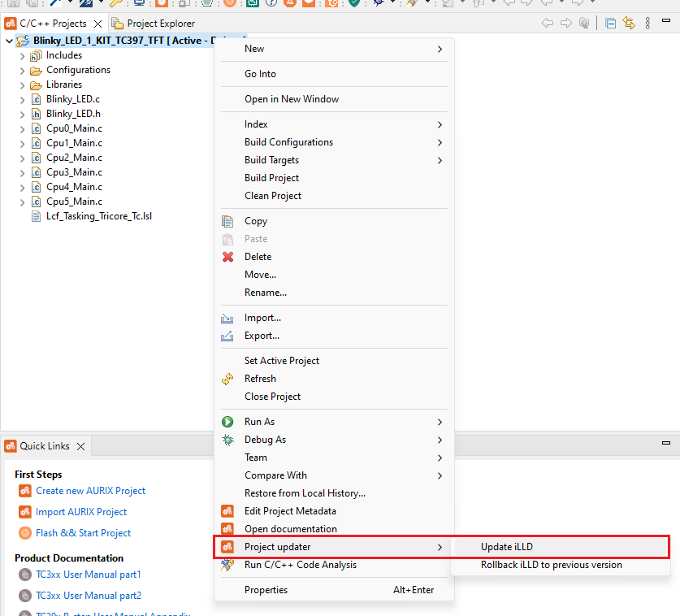Expand the Configurations folder
Image resolution: width=680 pixels, height=616 pixels.
(x=22, y=71)
